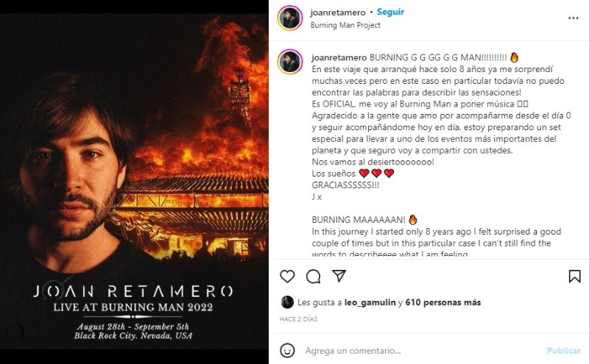Save the post with the bookmark icon

574,276
